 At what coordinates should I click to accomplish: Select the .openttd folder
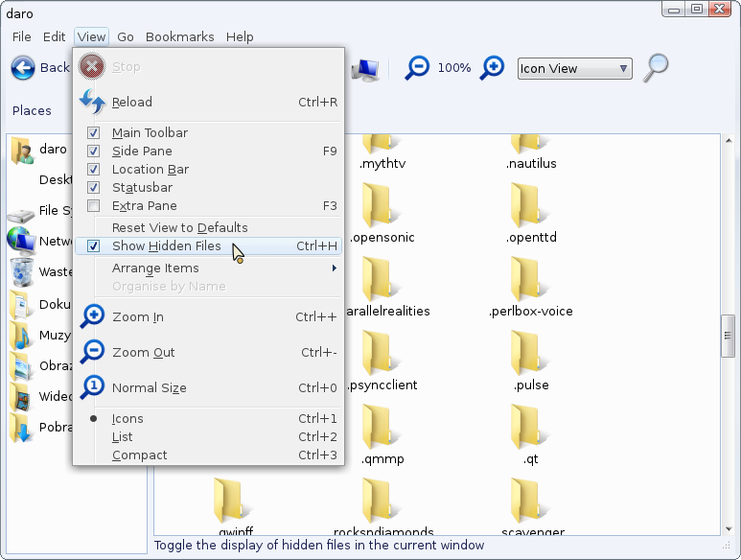[x=531, y=214]
